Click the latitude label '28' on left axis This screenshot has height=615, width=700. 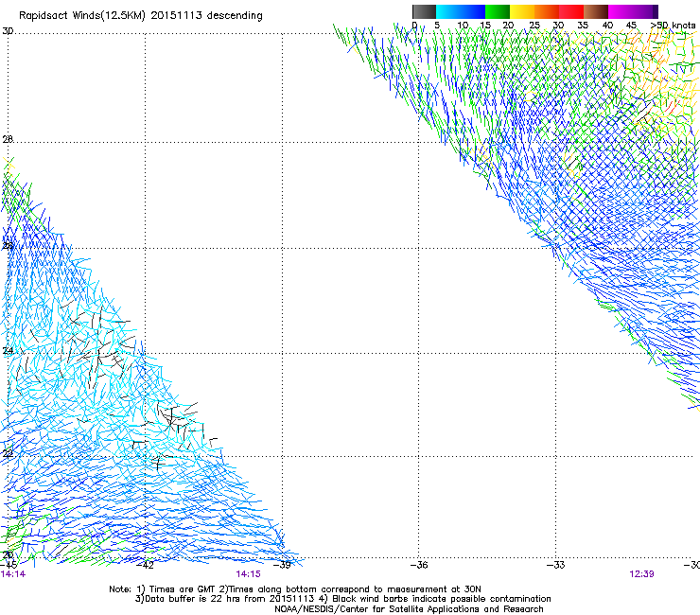click(x=8, y=139)
